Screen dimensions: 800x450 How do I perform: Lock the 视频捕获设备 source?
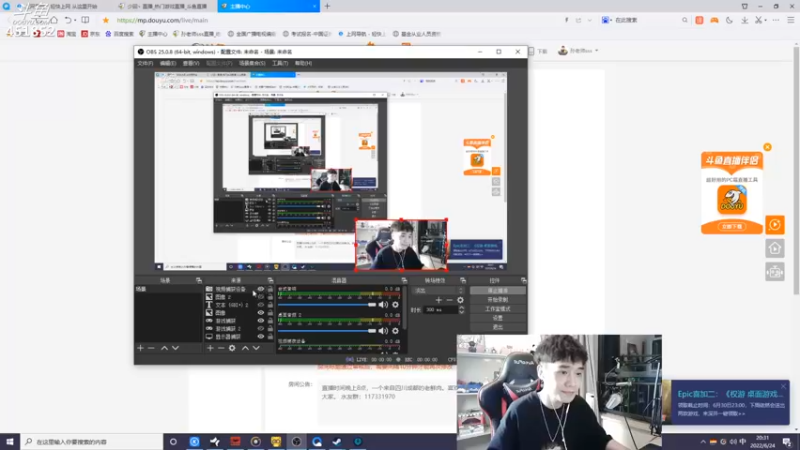pyautogui.click(x=270, y=289)
